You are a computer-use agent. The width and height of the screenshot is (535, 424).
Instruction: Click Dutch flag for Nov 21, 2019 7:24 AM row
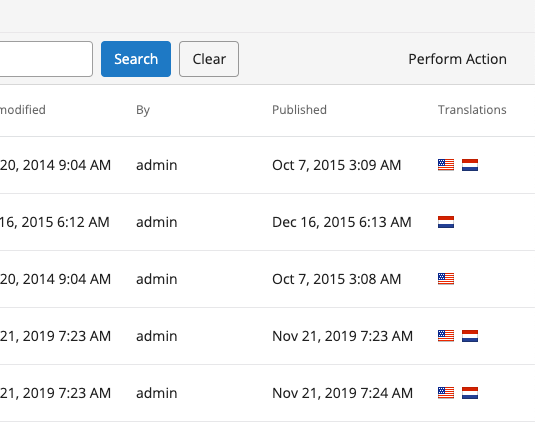point(470,393)
